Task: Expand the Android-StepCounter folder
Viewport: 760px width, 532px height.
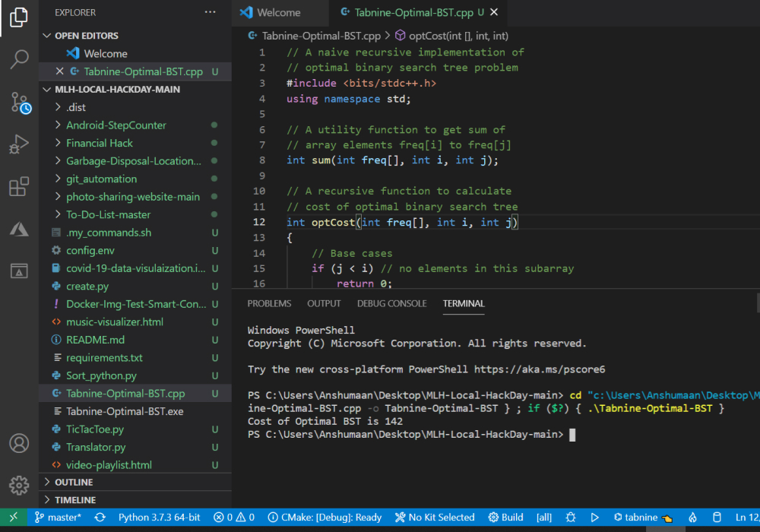Action: [116, 125]
